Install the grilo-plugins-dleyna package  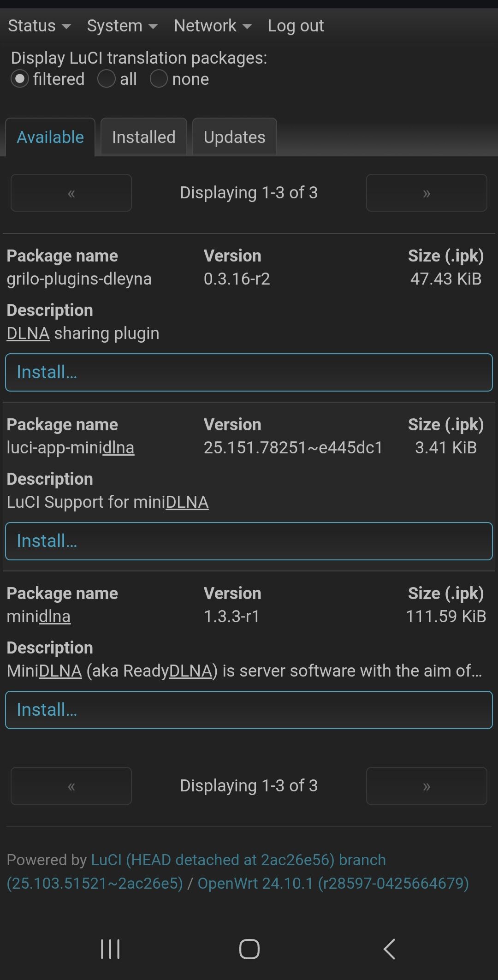click(x=249, y=372)
